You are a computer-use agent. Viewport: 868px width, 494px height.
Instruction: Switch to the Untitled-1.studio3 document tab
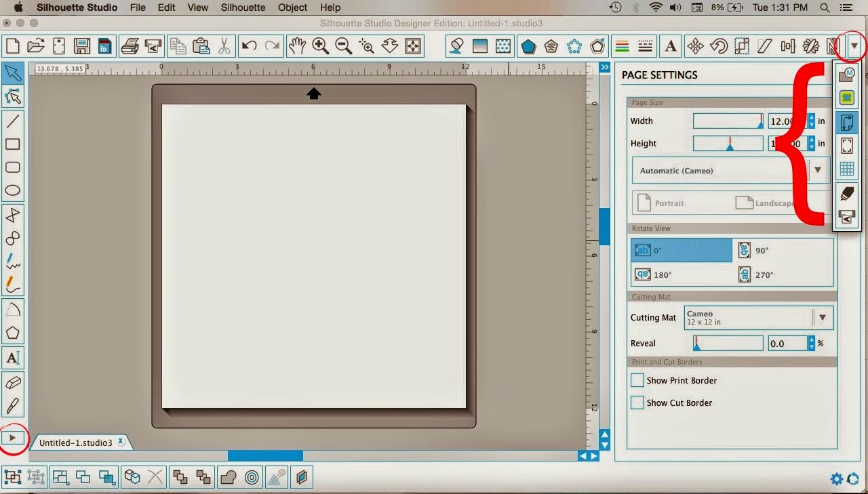[x=81, y=442]
